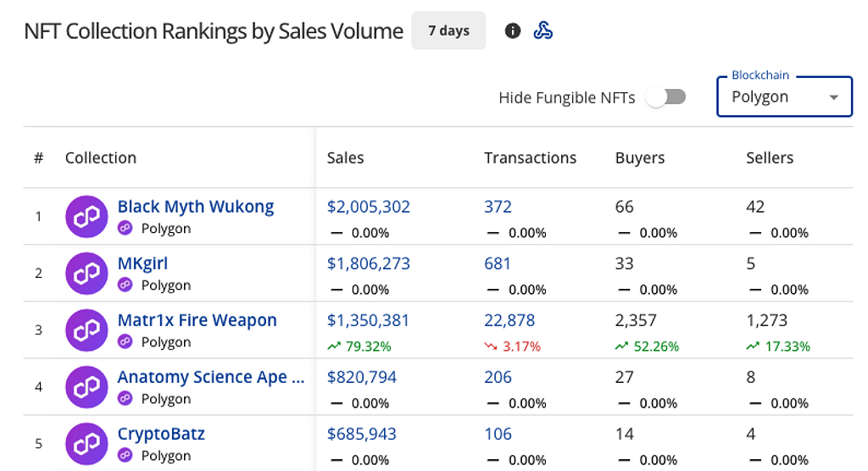
Task: Click the 7 days time range button
Action: point(448,31)
